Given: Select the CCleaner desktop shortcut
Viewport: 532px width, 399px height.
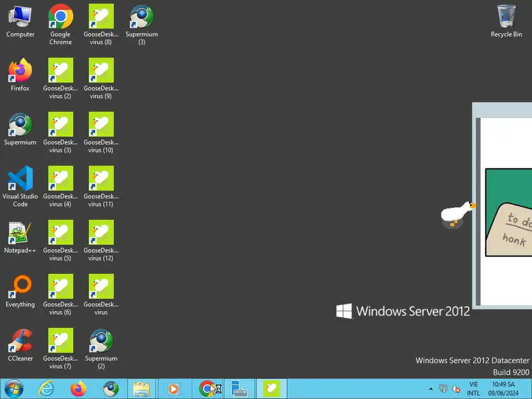Looking at the screenshot, I should (20, 345).
